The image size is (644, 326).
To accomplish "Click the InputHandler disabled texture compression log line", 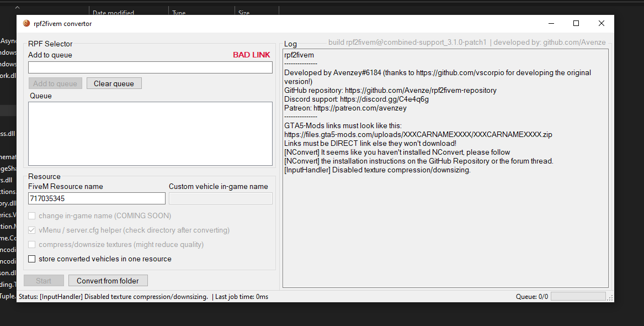I will click(x=377, y=170).
